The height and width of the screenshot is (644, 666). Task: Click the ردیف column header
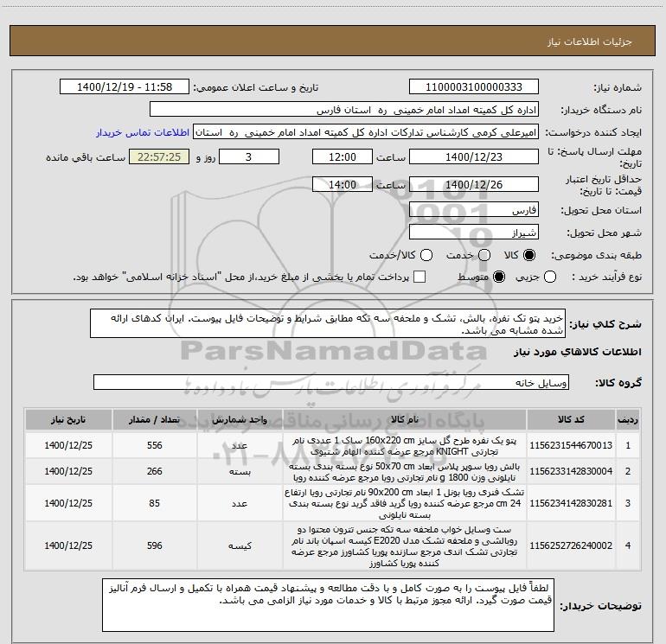[x=628, y=420]
